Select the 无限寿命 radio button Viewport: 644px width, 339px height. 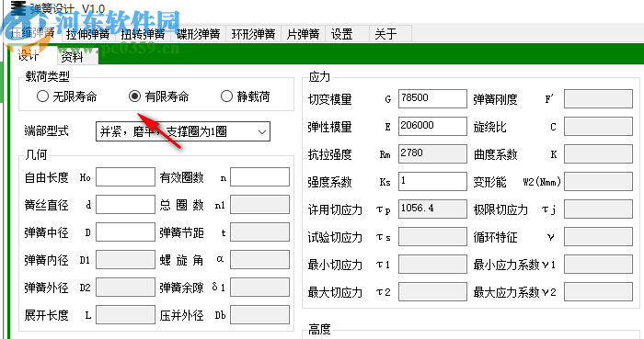(67, 96)
